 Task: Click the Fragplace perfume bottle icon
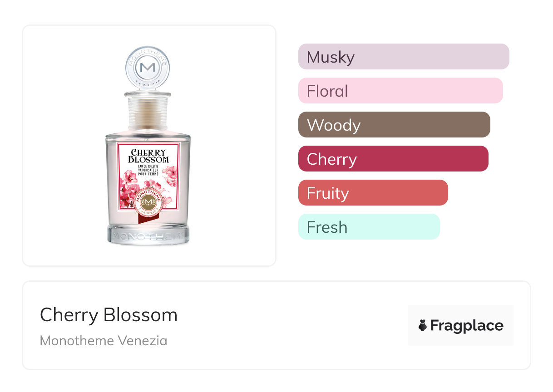pos(423,325)
